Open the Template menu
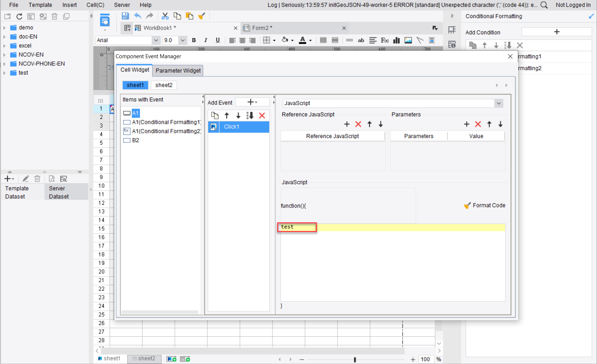This screenshot has height=364, width=597. [40, 5]
